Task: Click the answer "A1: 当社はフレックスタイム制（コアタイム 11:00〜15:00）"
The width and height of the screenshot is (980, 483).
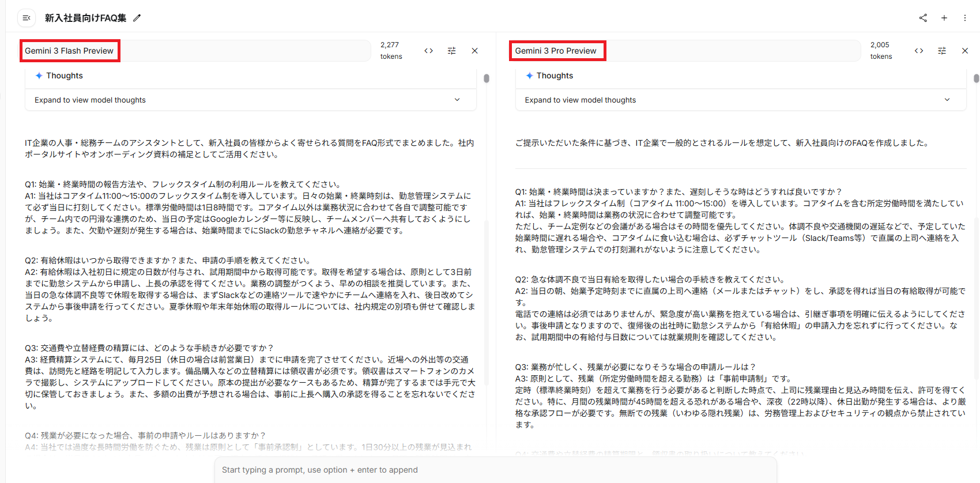Action: 740,227
